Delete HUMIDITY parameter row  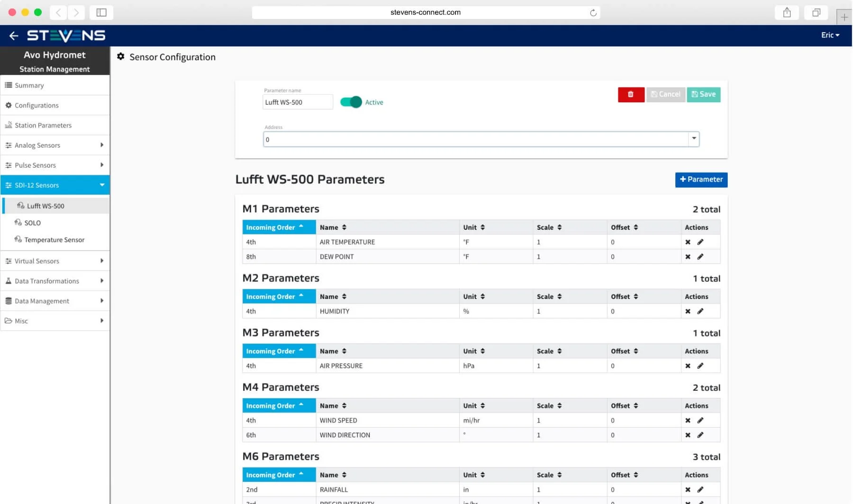click(688, 311)
